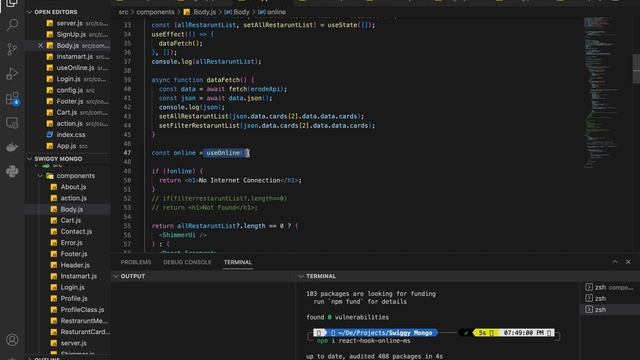Click the editor vertical scrollbar thumb
640x360 pixels.
[636, 69]
